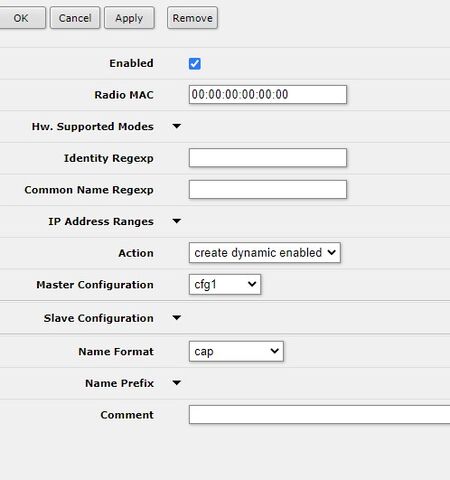Viewport: 450px width, 480px height.
Task: Uncheck the Enabled checkbox
Action: click(195, 64)
